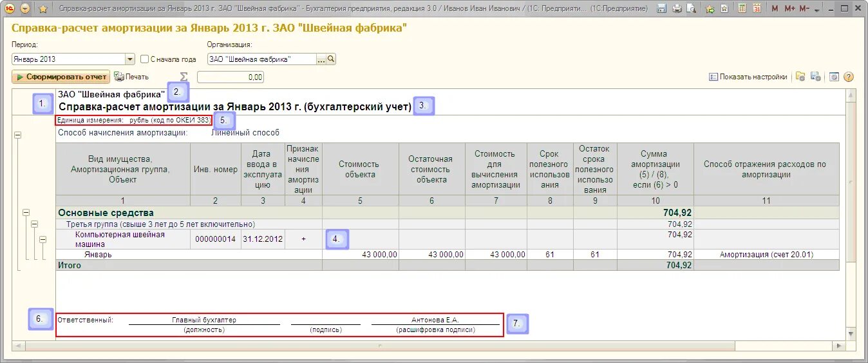Viewport: 868px width, 363px height.
Task: Click the M+ memory add button
Action: coord(789,8)
